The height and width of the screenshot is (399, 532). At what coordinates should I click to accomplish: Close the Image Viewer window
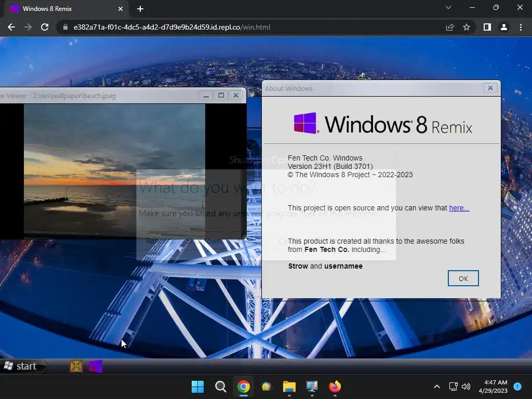236,96
